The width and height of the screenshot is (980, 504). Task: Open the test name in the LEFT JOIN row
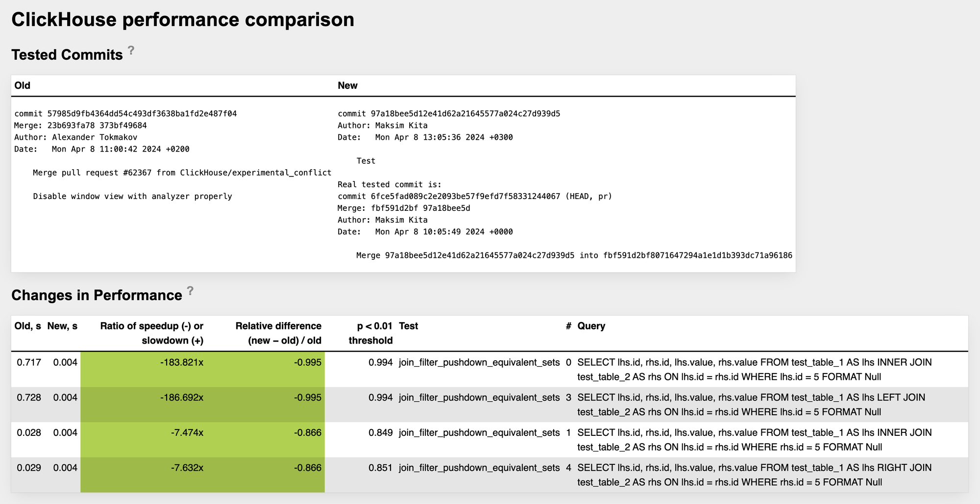tap(479, 398)
